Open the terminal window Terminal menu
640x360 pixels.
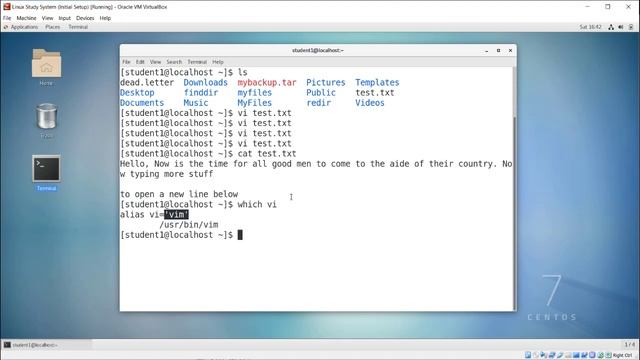(x=197, y=62)
